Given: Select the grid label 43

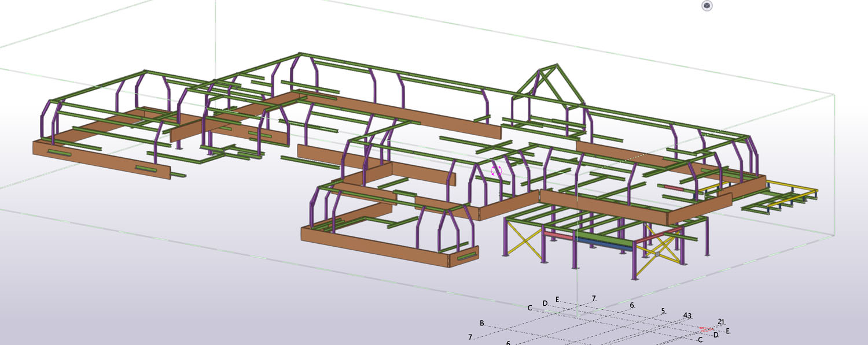Looking at the screenshot, I should [x=687, y=316].
